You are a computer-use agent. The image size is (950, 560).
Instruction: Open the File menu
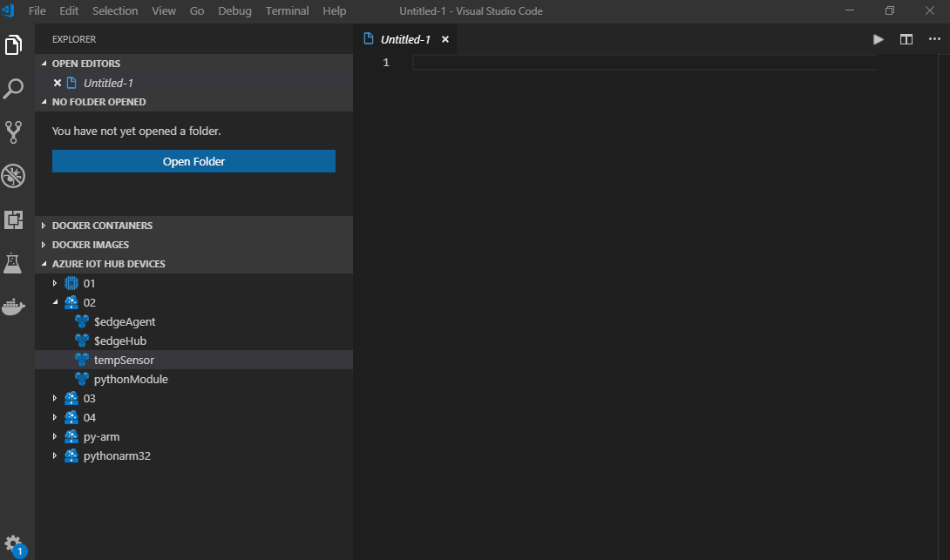[37, 11]
